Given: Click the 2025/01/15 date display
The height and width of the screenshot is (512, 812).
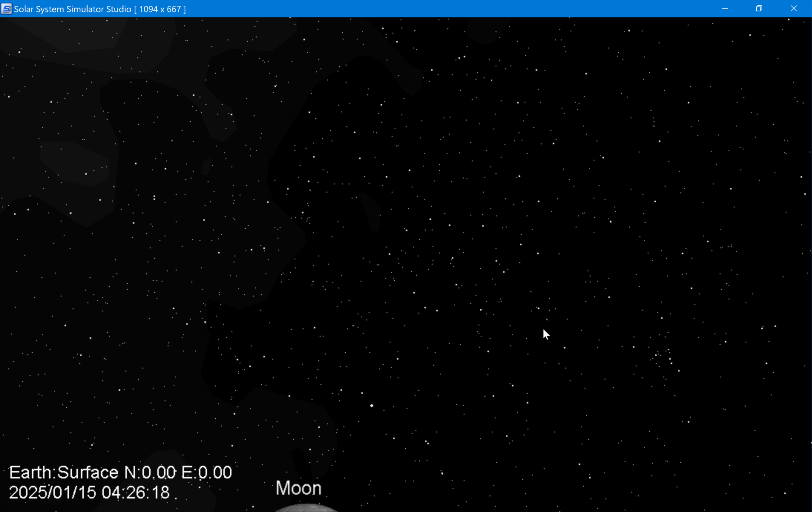Looking at the screenshot, I should pos(52,493).
